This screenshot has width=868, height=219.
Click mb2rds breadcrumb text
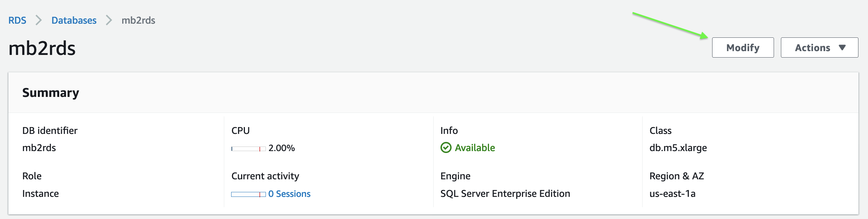(138, 20)
